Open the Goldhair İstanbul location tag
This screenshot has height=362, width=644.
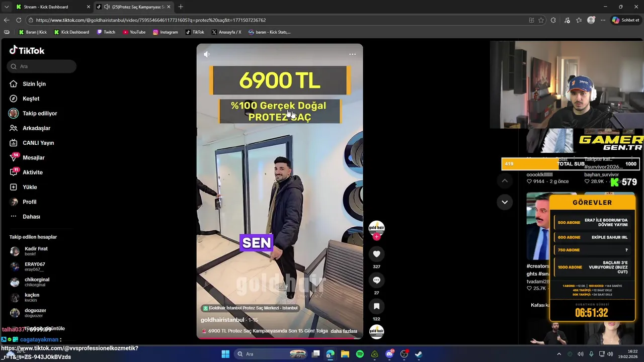point(250,308)
